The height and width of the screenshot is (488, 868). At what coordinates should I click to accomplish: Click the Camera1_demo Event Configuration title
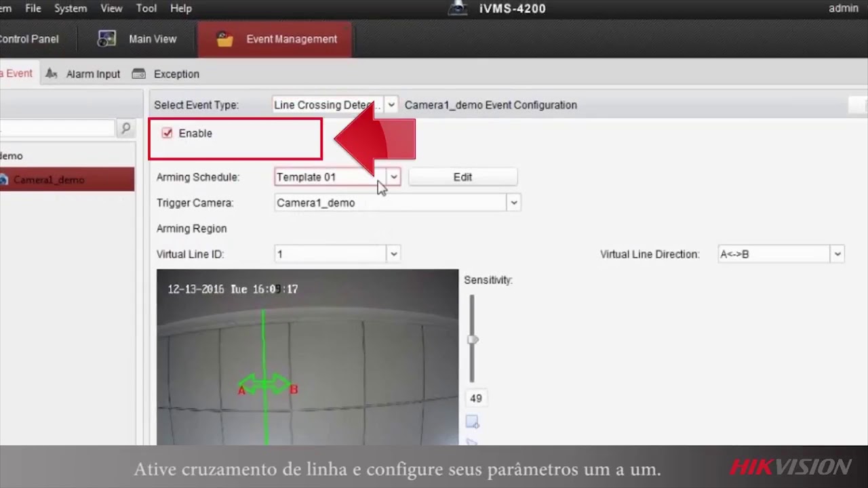pyautogui.click(x=491, y=105)
